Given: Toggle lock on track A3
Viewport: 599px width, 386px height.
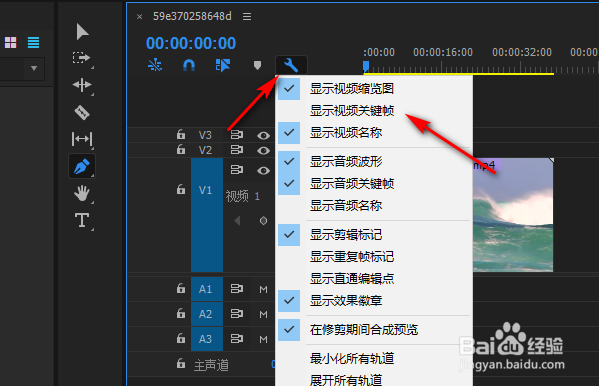Looking at the screenshot, I should 181,338.
